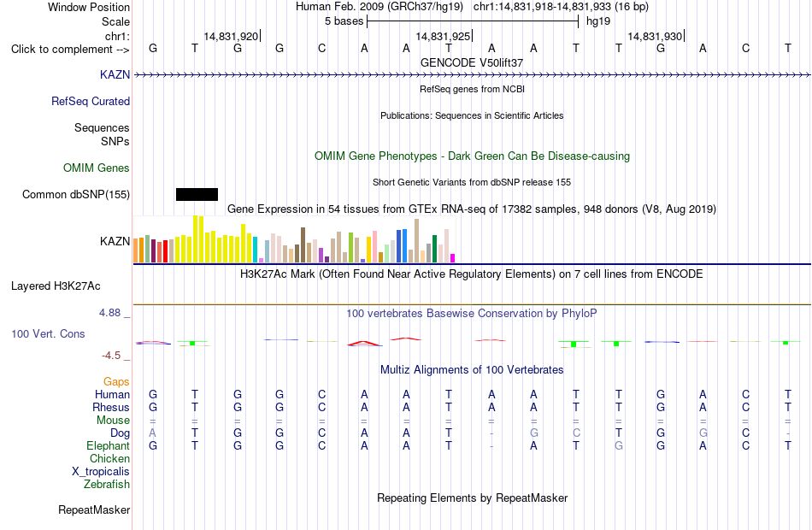Click the GTEx Gene Expression track title
The image size is (812, 530).
pos(472,209)
